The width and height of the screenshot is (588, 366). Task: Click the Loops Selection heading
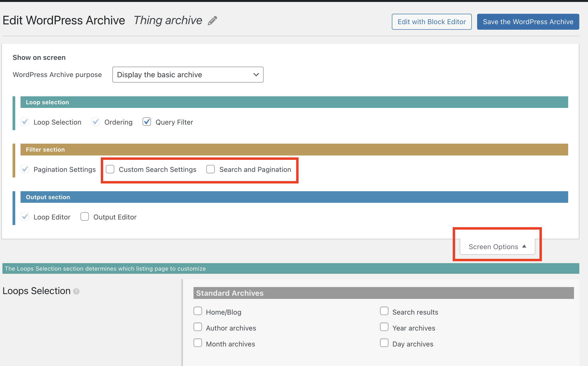(x=36, y=291)
